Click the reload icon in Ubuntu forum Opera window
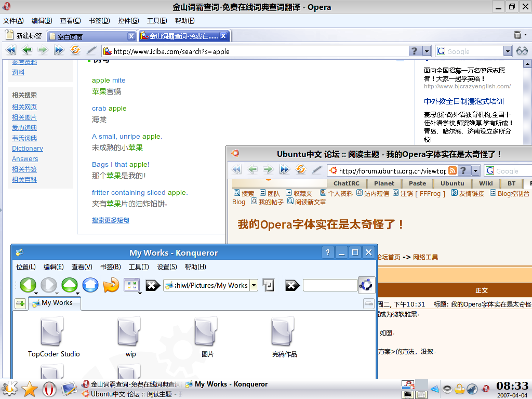 301,169
